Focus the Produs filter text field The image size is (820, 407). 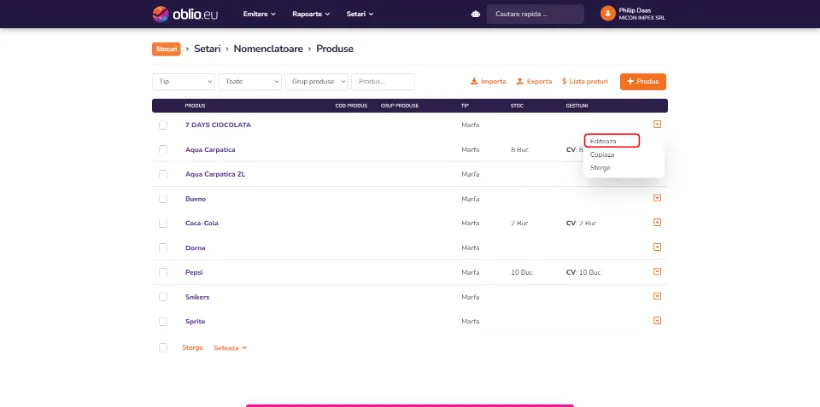coord(383,82)
